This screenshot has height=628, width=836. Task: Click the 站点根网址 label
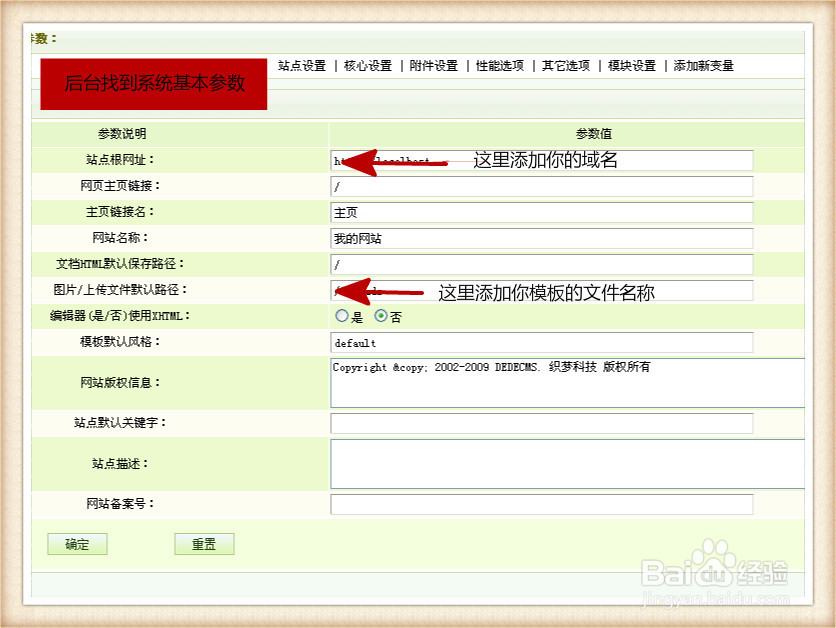pyautogui.click(x=120, y=159)
